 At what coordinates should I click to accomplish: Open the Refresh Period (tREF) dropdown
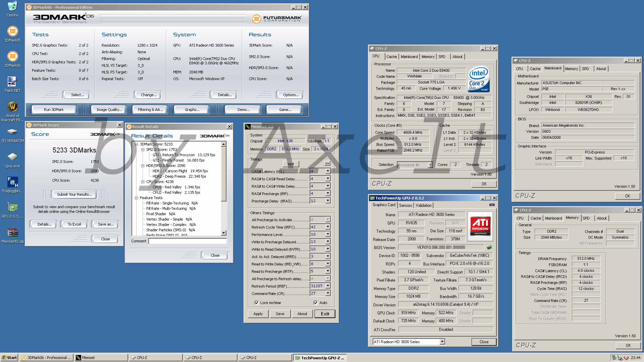click(x=328, y=286)
